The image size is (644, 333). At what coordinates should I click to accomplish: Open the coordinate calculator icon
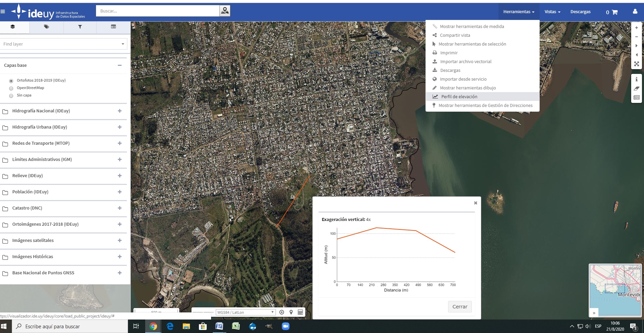pos(300,312)
